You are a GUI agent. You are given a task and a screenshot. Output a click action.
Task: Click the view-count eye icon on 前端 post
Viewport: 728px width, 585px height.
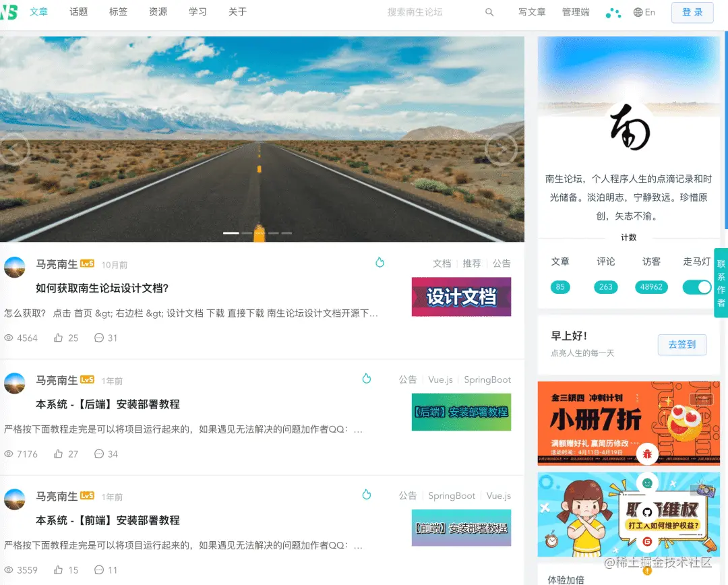pos(9,570)
